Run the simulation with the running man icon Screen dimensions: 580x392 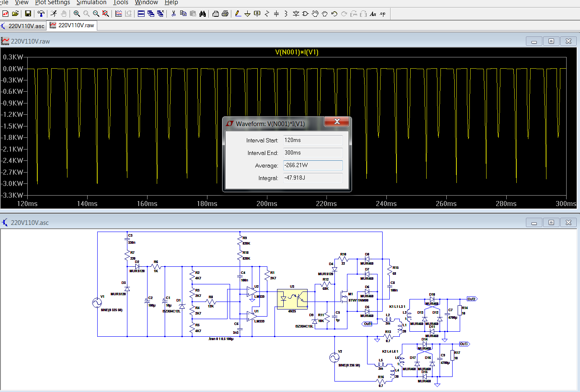pos(54,14)
